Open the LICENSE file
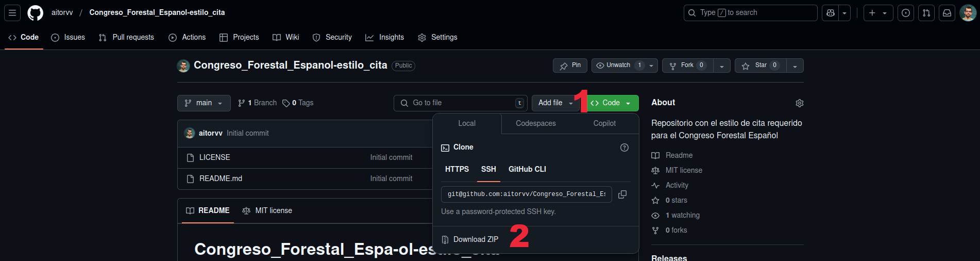Screen dimensions: 980x261 tap(215, 157)
